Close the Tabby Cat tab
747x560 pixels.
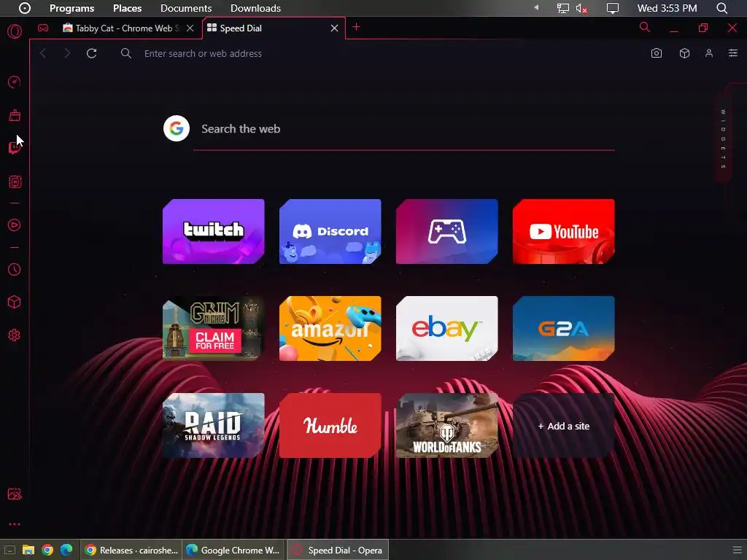coord(190,28)
